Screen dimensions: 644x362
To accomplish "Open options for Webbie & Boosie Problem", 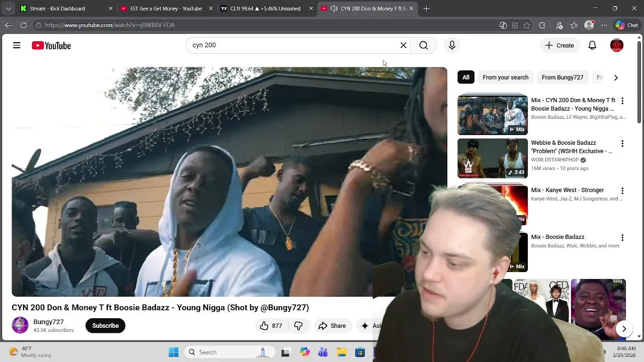I will (622, 144).
